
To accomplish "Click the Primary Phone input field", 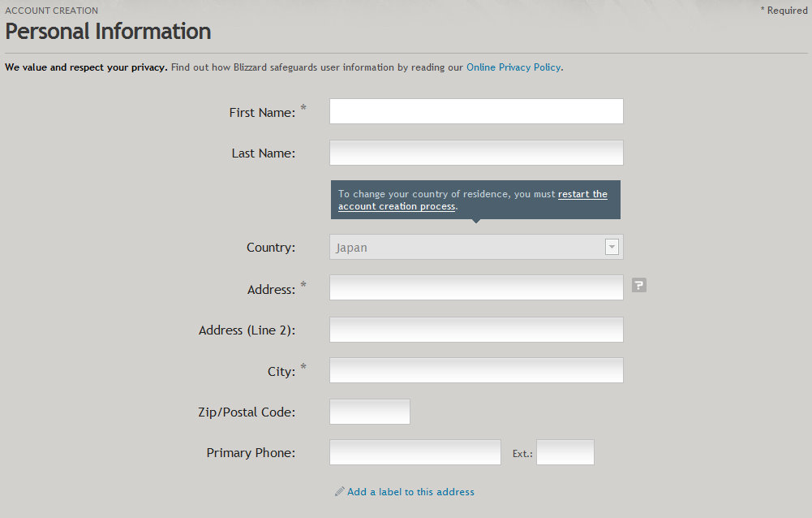I will (x=415, y=452).
